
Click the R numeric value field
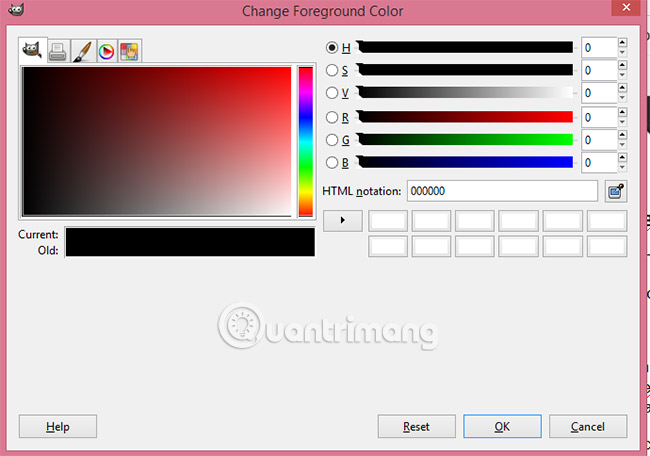pos(599,117)
